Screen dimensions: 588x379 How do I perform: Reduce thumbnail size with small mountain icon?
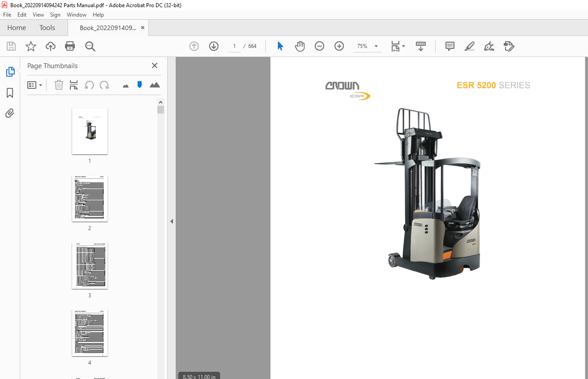point(125,85)
